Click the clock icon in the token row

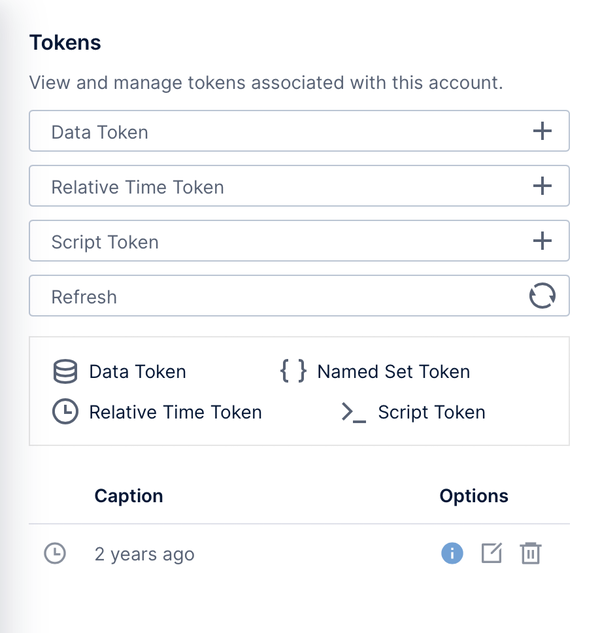(x=55, y=553)
